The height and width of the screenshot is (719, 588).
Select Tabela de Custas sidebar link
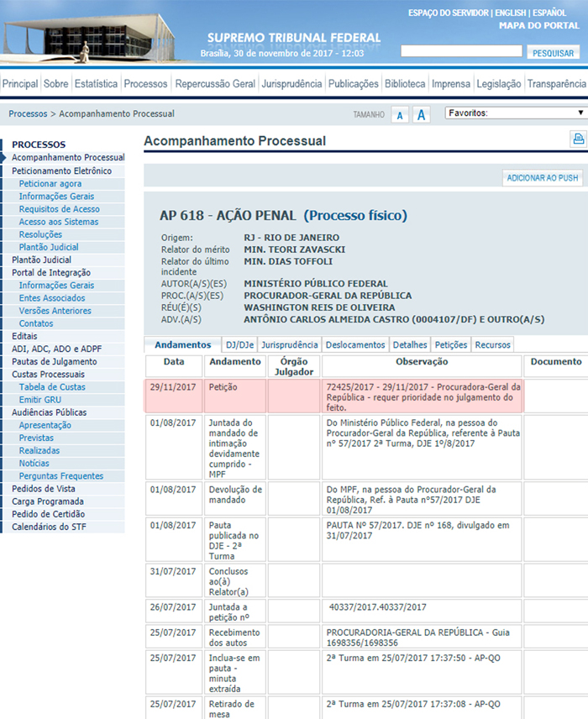click(52, 386)
